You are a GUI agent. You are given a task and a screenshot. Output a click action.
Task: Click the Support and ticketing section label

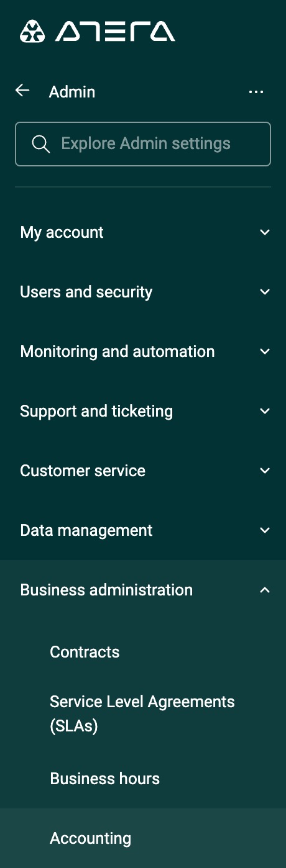point(96,411)
